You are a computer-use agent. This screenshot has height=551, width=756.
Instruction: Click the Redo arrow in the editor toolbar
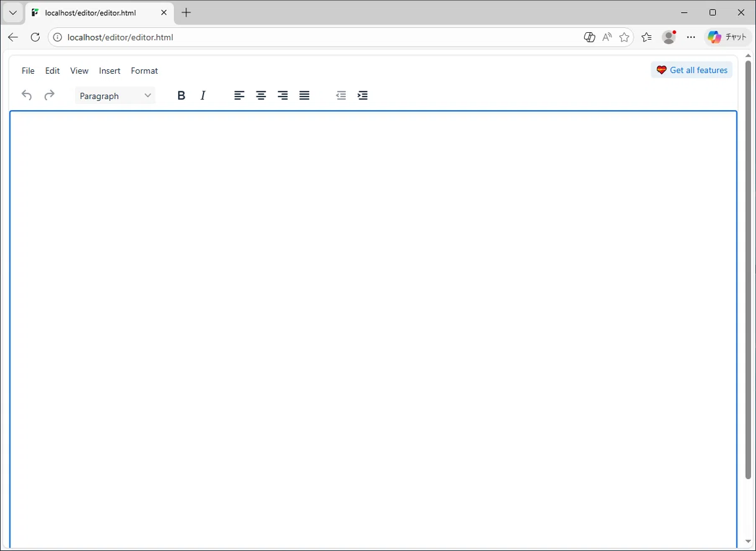coord(49,95)
